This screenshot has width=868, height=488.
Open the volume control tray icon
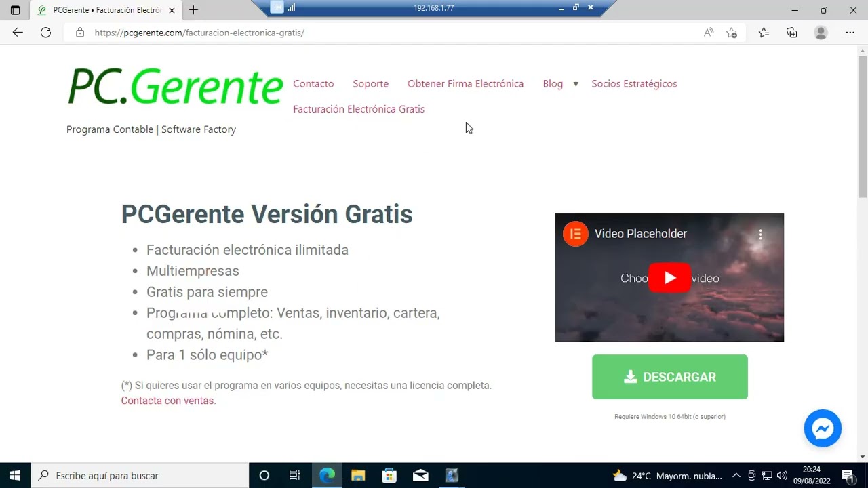pos(782,475)
